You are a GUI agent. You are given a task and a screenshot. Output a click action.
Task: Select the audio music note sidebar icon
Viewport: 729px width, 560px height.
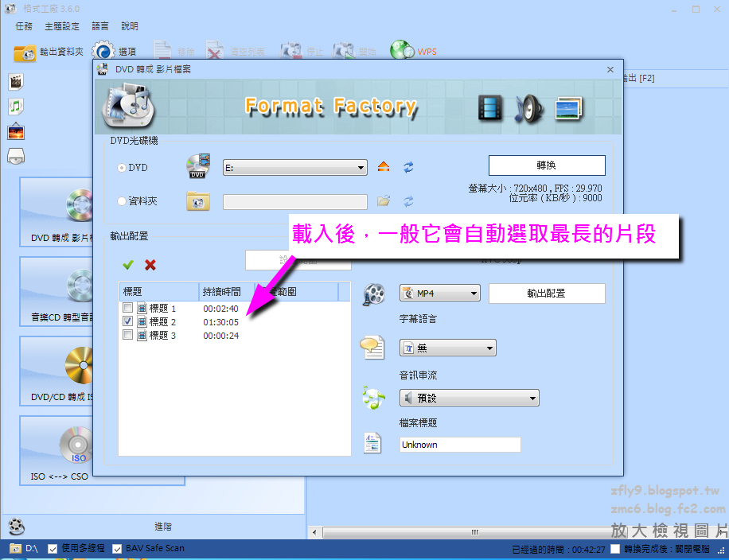pyautogui.click(x=16, y=107)
